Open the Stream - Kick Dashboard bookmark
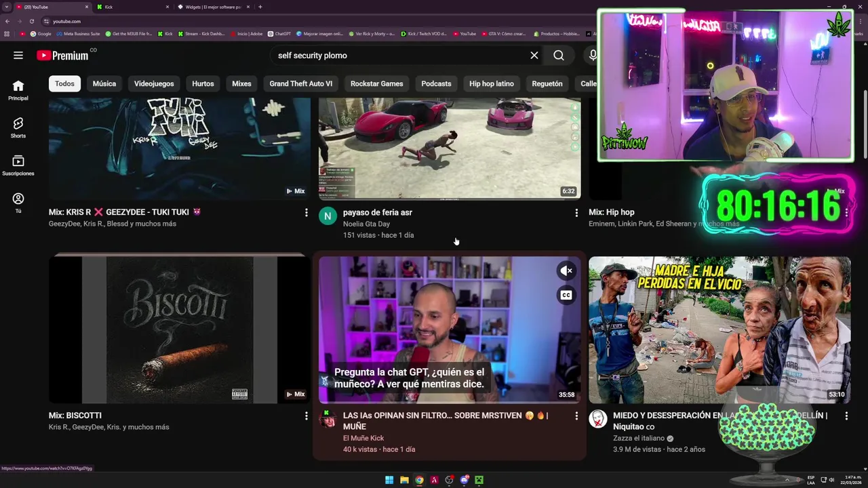The image size is (868, 488). 201,34
